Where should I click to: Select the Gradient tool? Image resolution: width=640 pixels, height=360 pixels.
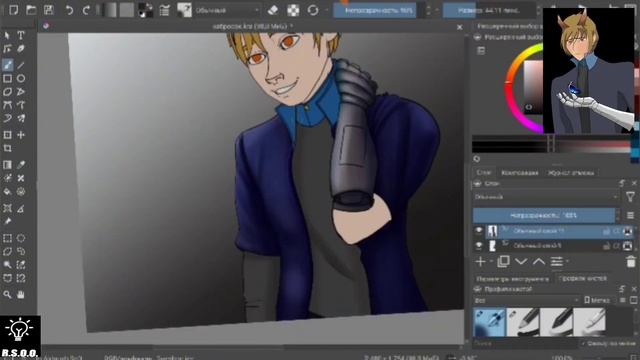click(7, 164)
